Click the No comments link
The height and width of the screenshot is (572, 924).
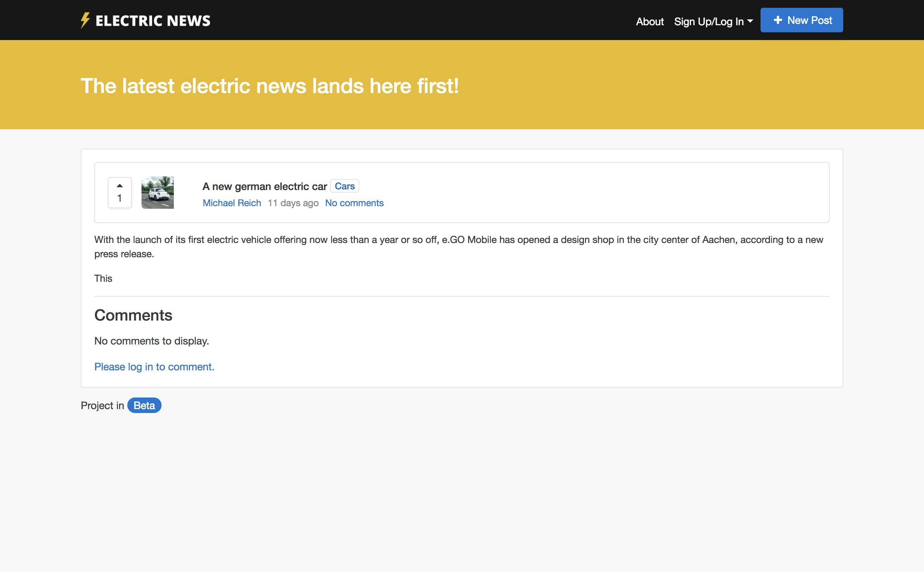click(354, 203)
